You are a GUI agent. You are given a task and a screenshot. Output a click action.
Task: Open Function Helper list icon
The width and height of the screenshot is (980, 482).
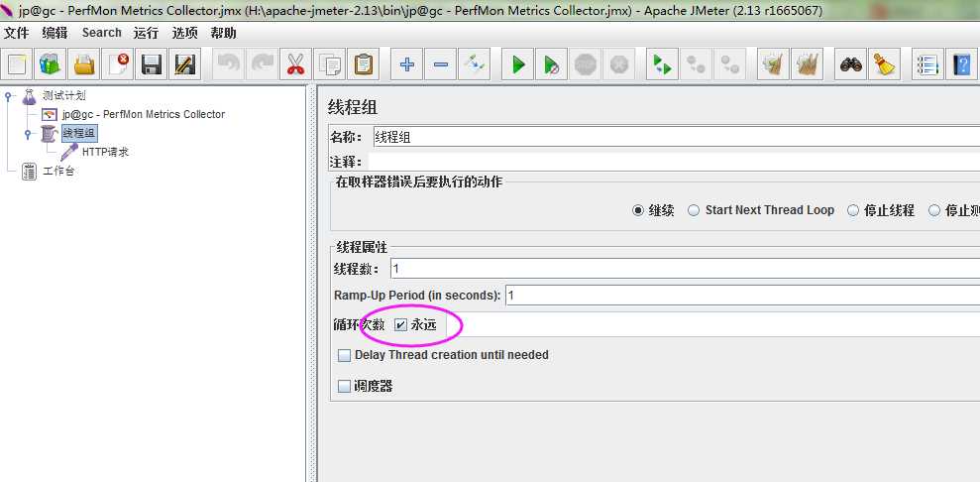click(x=927, y=64)
